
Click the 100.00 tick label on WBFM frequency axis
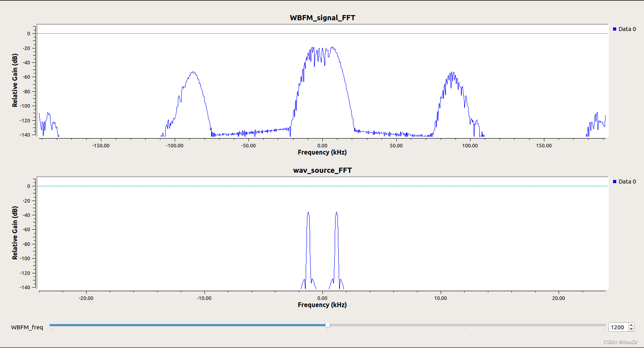(470, 146)
